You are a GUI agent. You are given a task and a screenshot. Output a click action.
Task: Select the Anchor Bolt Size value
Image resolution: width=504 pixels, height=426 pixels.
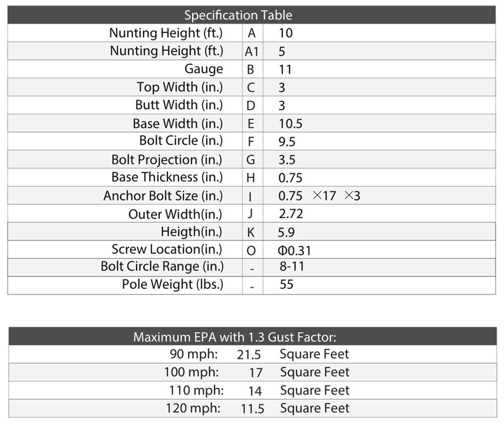coord(319,196)
